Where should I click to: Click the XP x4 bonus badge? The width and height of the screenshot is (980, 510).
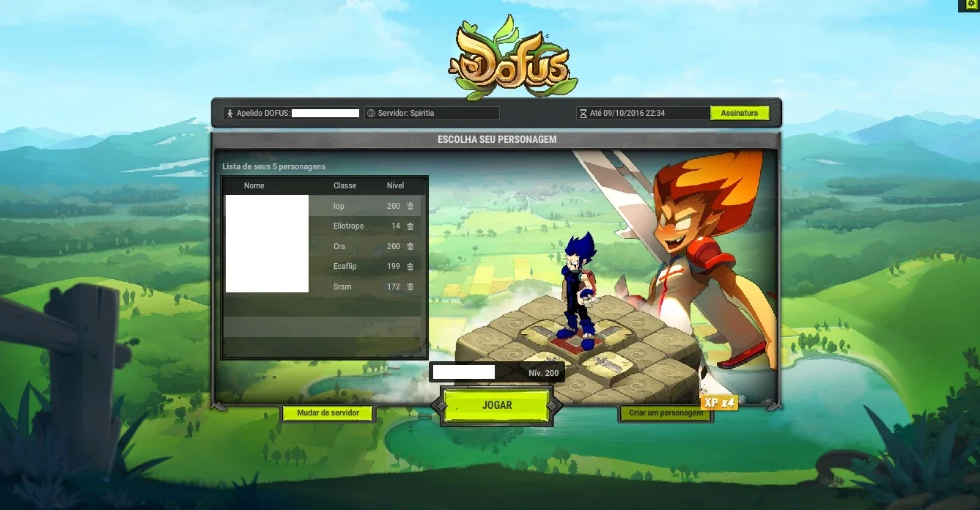718,402
